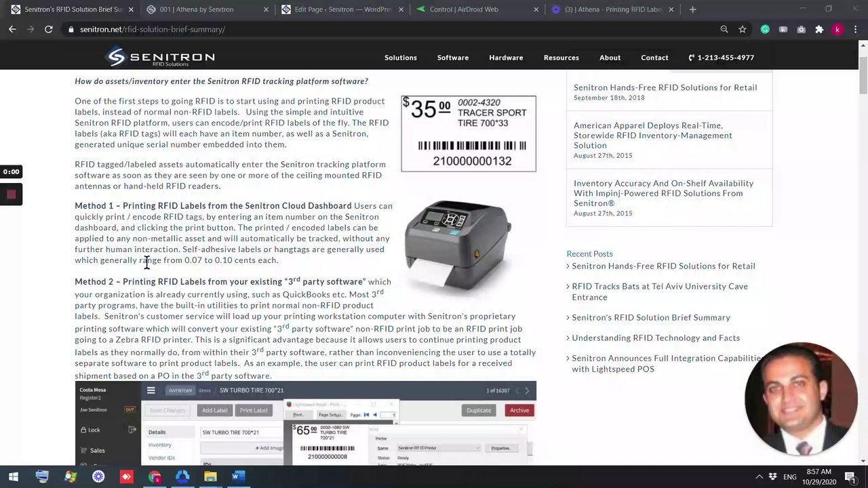Go back using browser back arrow

pyautogui.click(x=12, y=29)
